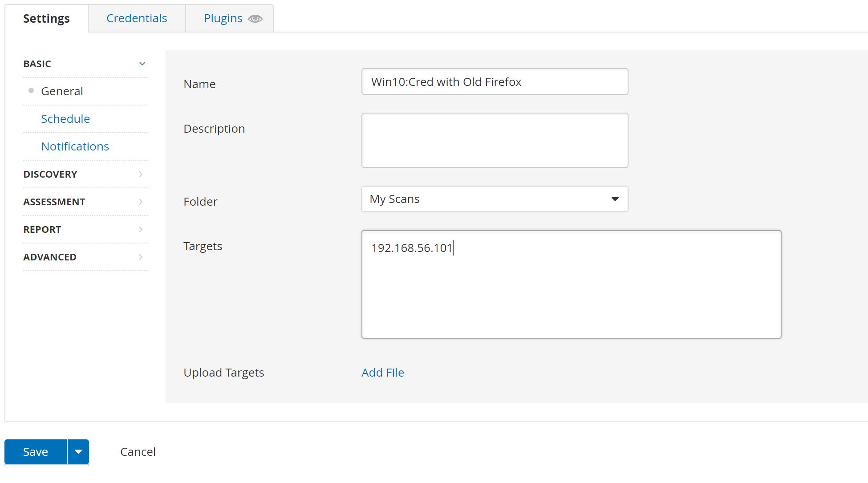
Task: Click Add File to upload targets
Action: point(382,373)
